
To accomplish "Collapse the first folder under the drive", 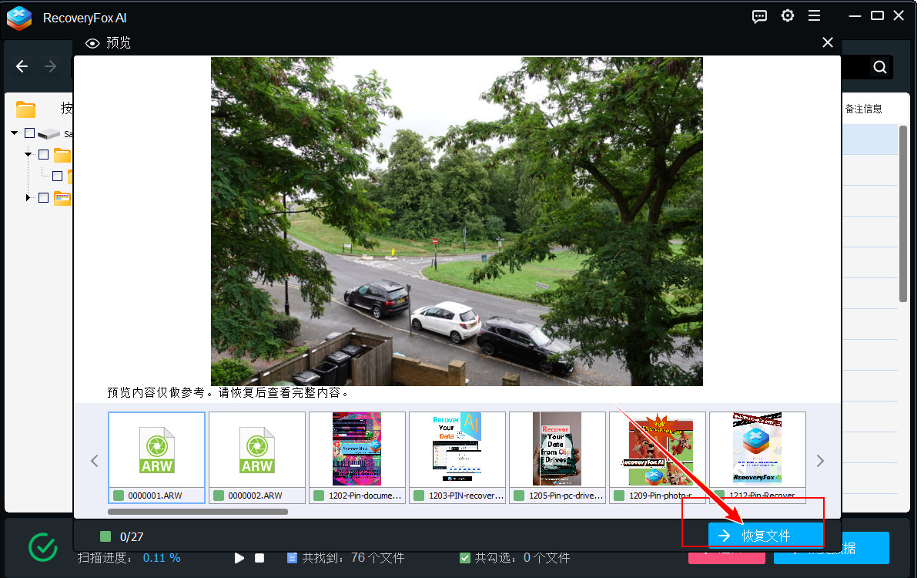I will [28, 155].
